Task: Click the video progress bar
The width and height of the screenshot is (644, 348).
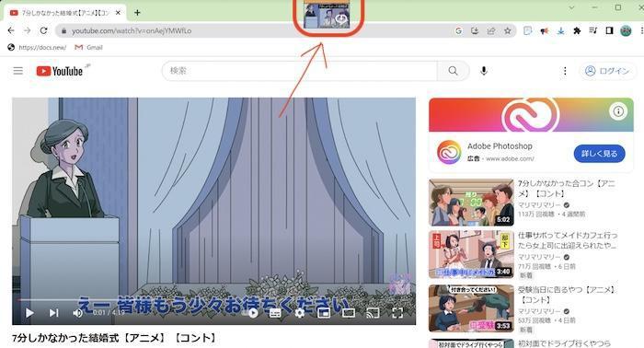Action: click(x=213, y=300)
